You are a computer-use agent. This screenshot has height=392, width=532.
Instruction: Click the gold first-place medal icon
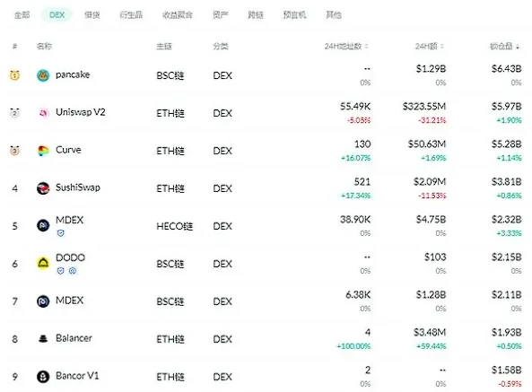[x=14, y=75]
